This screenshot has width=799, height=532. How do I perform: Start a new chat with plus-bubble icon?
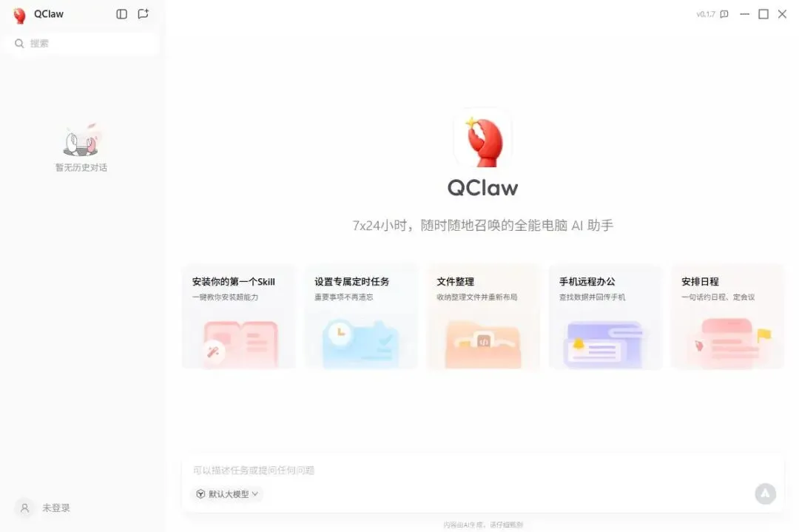144,14
